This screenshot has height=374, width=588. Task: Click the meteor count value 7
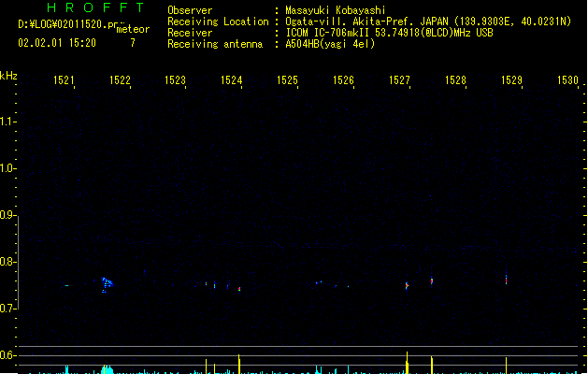point(133,43)
